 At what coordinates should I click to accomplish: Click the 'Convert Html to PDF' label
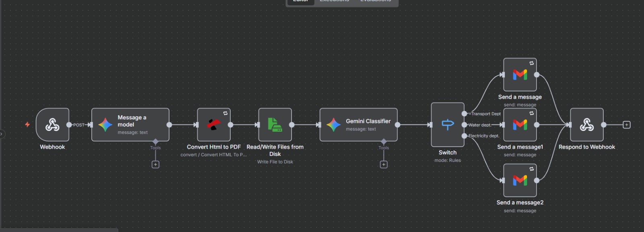pyautogui.click(x=214, y=147)
